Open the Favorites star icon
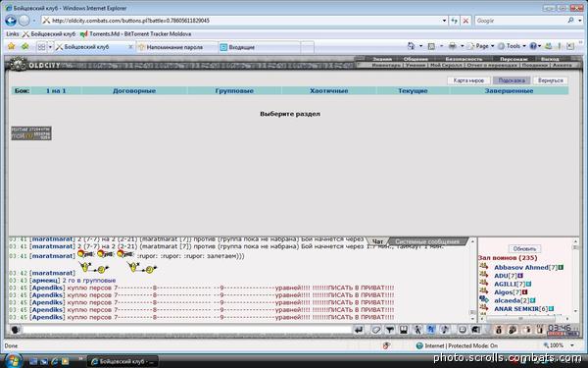Viewport: 588px width, 368px height. click(x=11, y=46)
